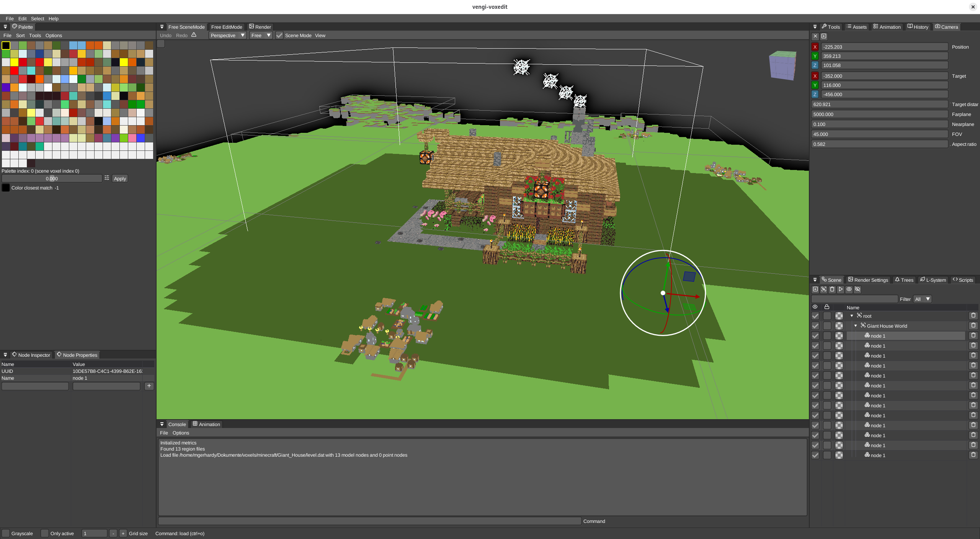Click the color checker icon of Giant House World
This screenshot has width=980, height=539.
point(839,326)
